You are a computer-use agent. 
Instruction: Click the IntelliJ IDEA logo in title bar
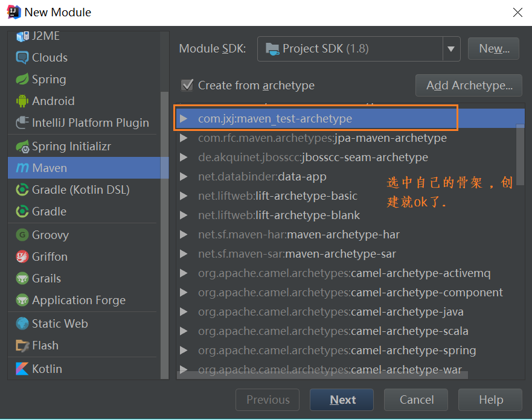(x=14, y=12)
